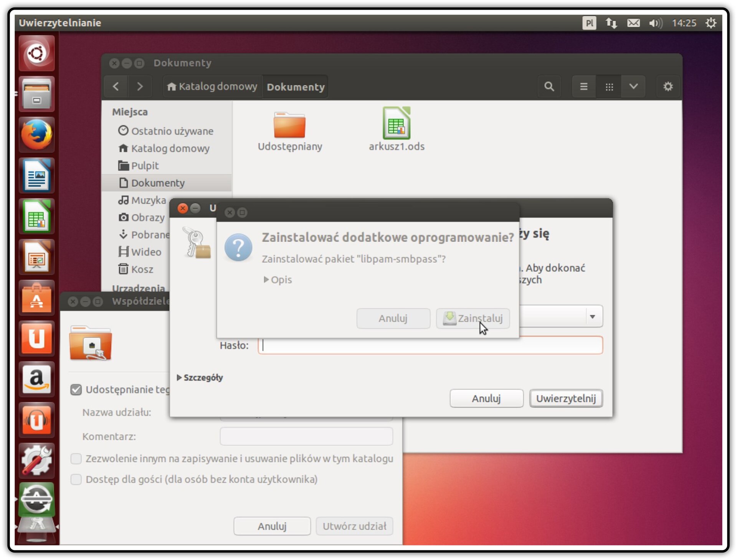Enable Zezwolenie innym na zapisywanie checkbox
This screenshot has width=737, height=560.
click(76, 459)
